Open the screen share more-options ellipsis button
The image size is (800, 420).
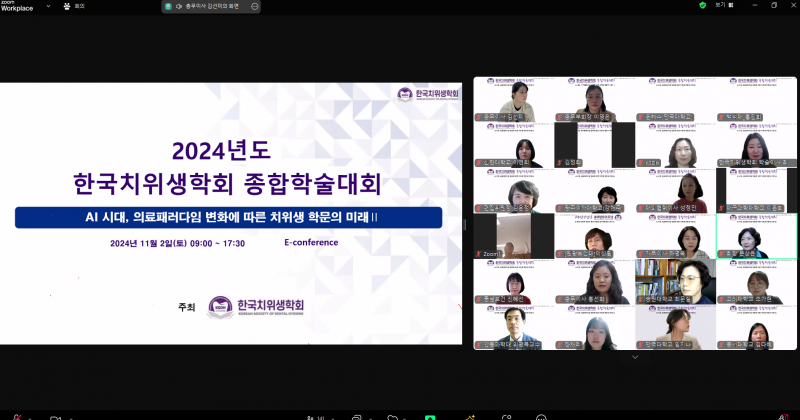[x=255, y=6]
